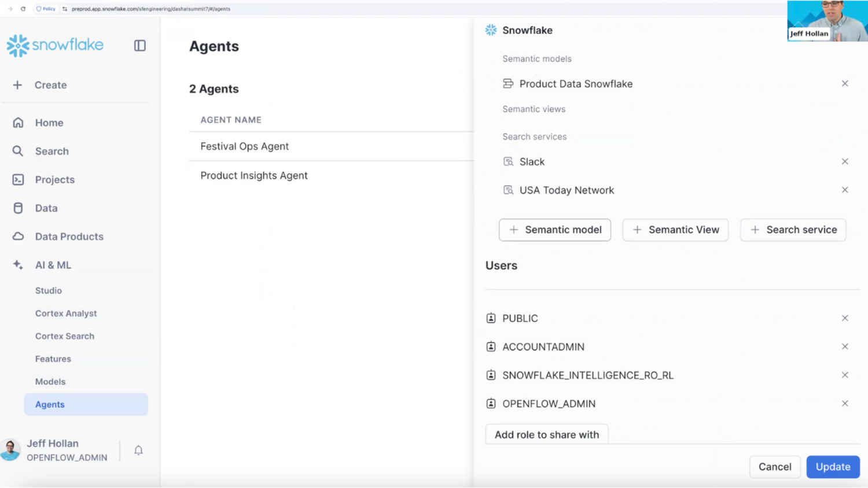868x488 pixels.
Task: Switch to the Agents section
Action: click(50, 404)
